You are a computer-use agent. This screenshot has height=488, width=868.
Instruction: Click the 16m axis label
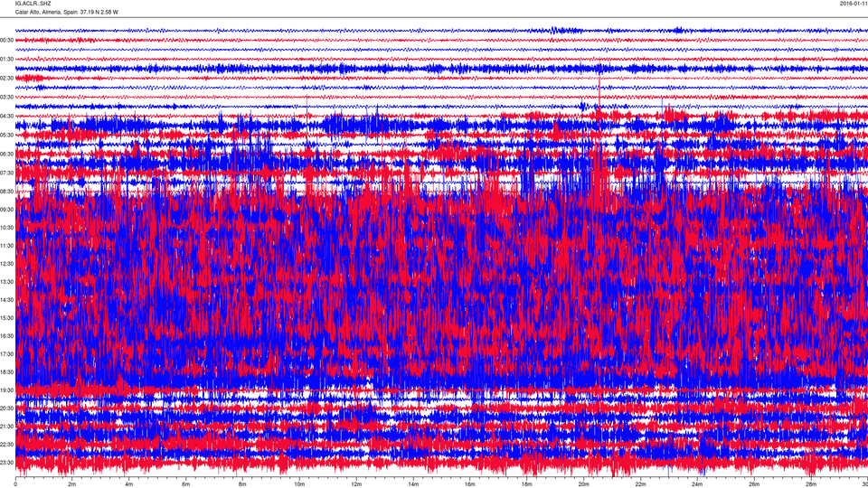tap(470, 484)
